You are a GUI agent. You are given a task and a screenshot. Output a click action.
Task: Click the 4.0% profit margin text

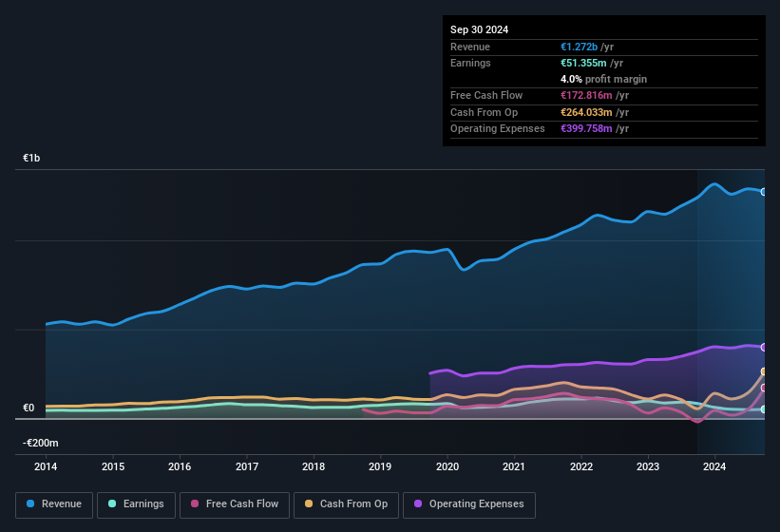(x=603, y=79)
